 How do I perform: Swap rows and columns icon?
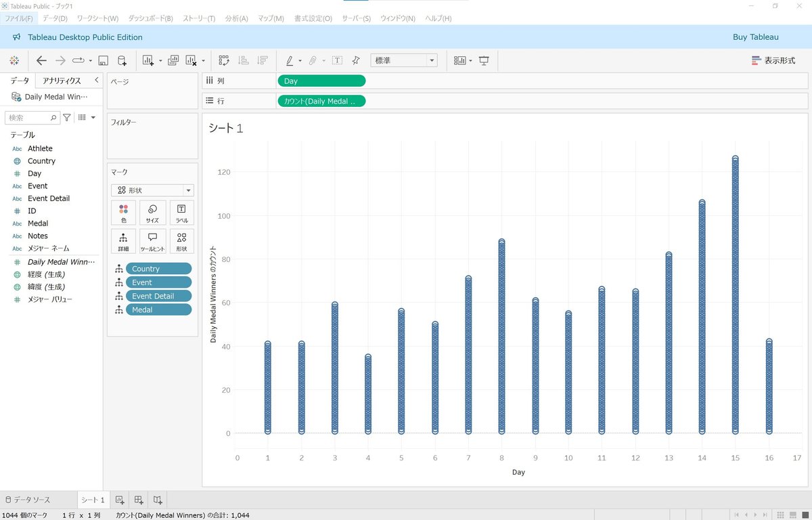224,60
